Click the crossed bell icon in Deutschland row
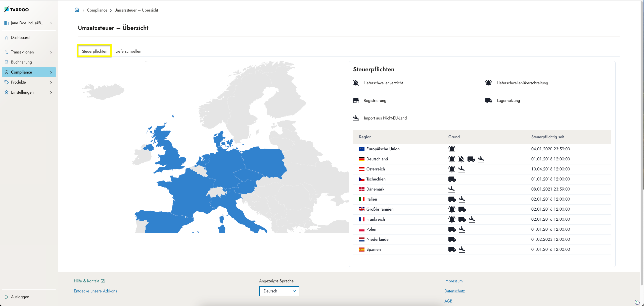This screenshot has height=306, width=644. click(x=461, y=159)
